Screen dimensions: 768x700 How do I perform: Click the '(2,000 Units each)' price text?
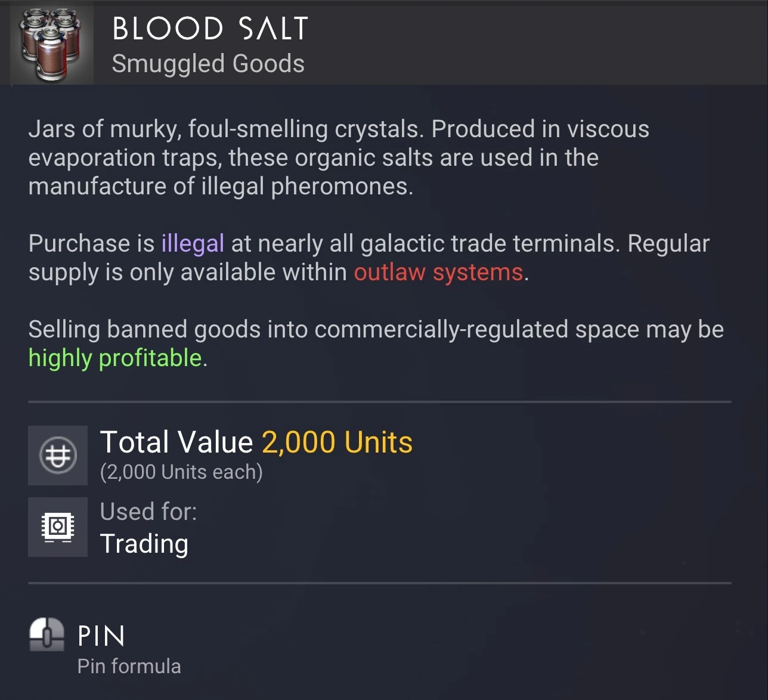pos(181,472)
